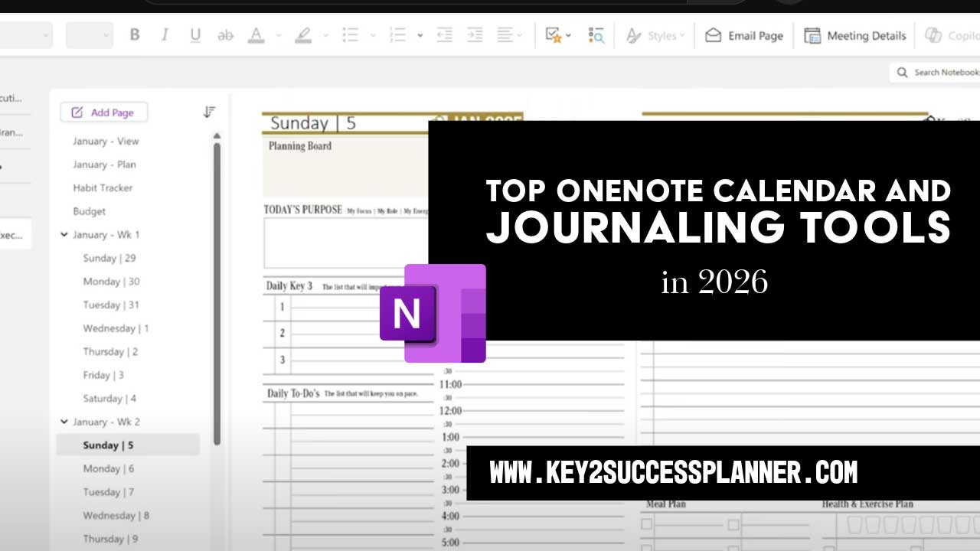Click the paragraph alignment icon

[x=505, y=35]
